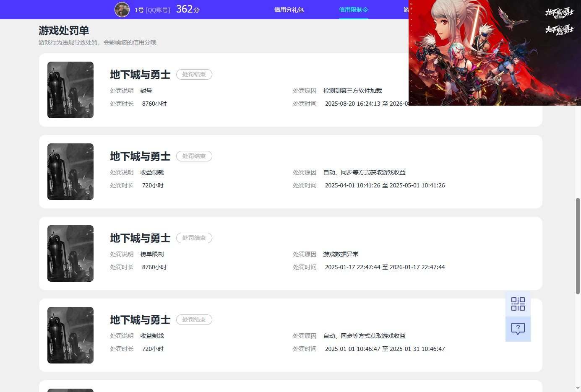This screenshot has height=392, width=581.
Task: Click the vertical page scrollbar thumb
Action: (x=578, y=246)
